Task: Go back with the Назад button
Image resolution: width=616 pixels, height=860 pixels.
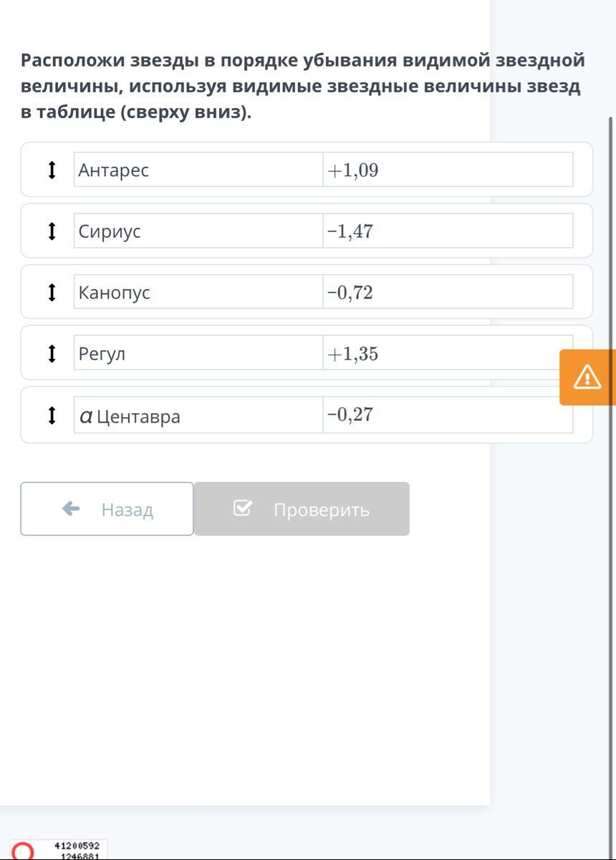Action: tap(107, 509)
